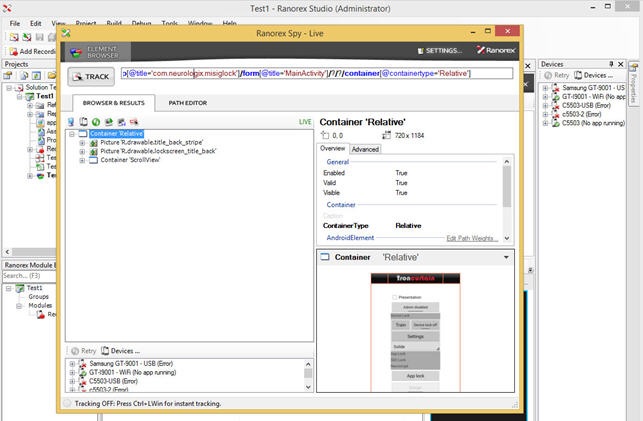Expand Picture 'R.drawable.title_back_stripe' node
The image size is (643, 421).
pos(82,143)
